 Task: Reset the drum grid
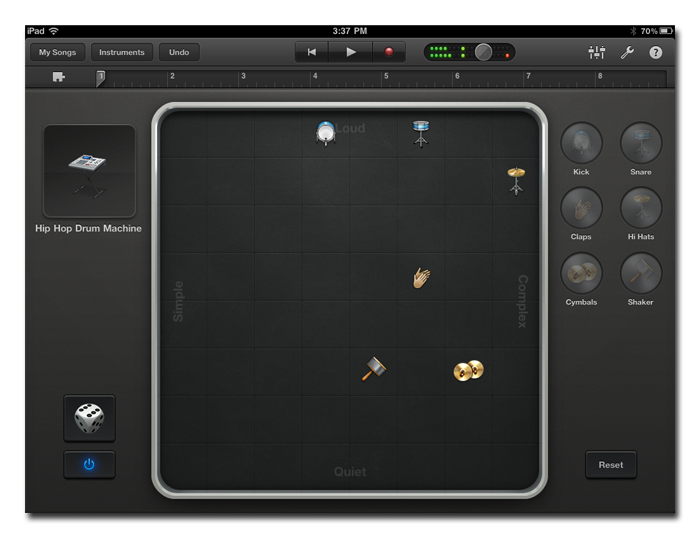(x=611, y=465)
